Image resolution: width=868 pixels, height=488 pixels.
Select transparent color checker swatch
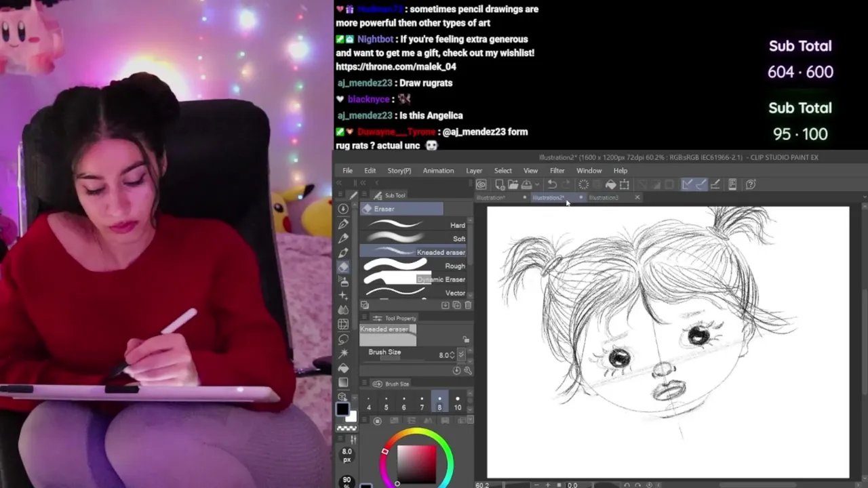point(347,428)
